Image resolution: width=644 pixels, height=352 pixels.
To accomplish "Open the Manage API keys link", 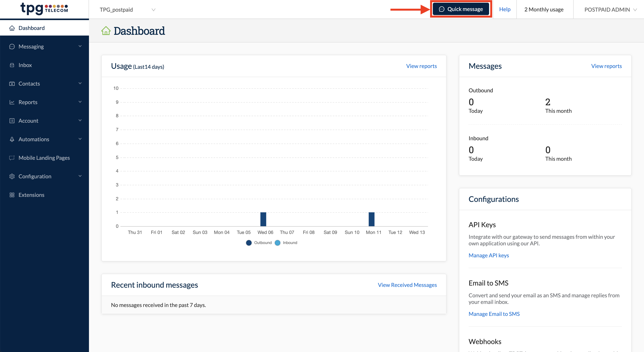I will [x=489, y=255].
